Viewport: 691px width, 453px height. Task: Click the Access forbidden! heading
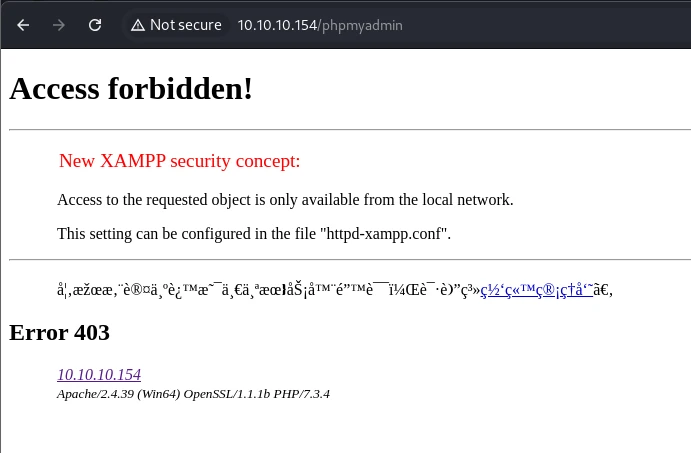tap(131, 89)
